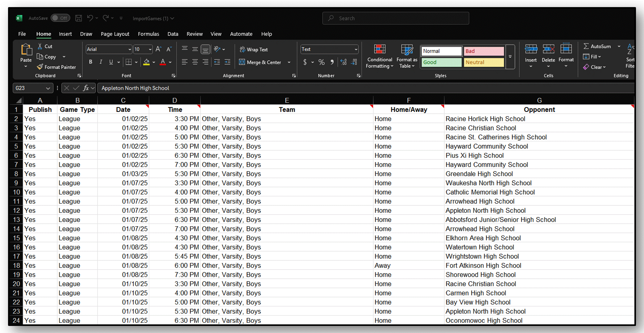Click the Cut scissors tool
The height and width of the screenshot is (333, 644).
pyautogui.click(x=45, y=46)
